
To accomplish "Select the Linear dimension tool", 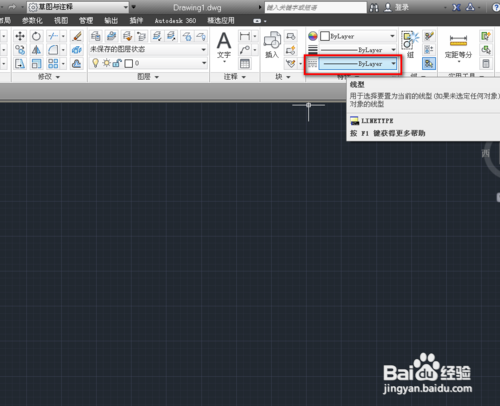I will pos(245,36).
